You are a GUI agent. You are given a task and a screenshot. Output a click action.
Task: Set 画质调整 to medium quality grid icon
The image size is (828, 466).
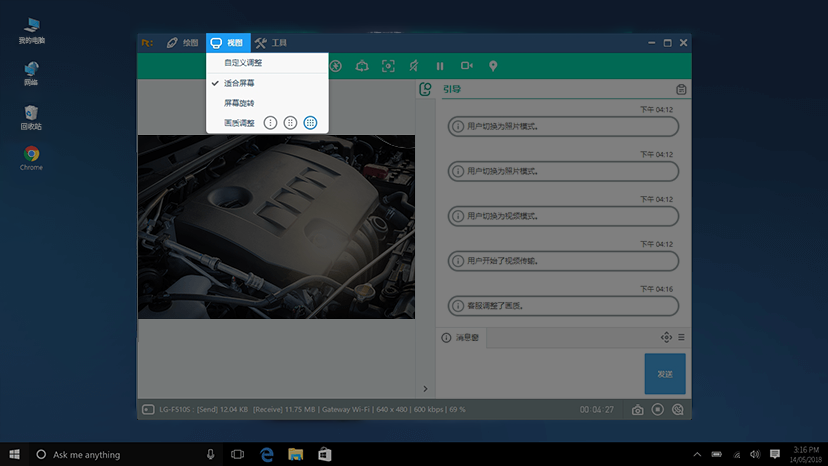(x=290, y=123)
